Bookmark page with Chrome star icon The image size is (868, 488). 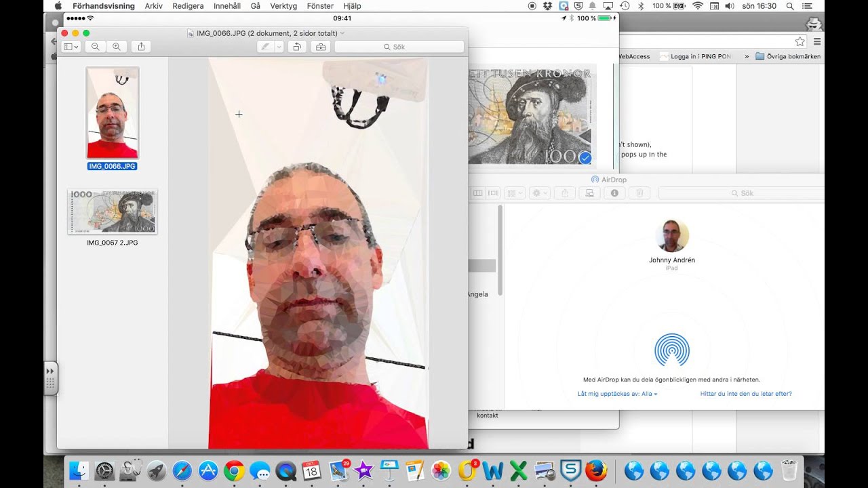800,41
